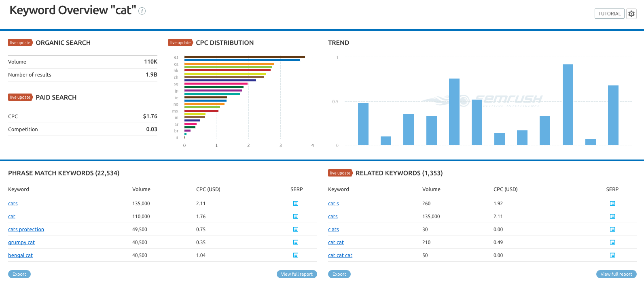Open SERP icon for phrase match 'cats'
This screenshot has width=644, height=283.
click(x=296, y=203)
